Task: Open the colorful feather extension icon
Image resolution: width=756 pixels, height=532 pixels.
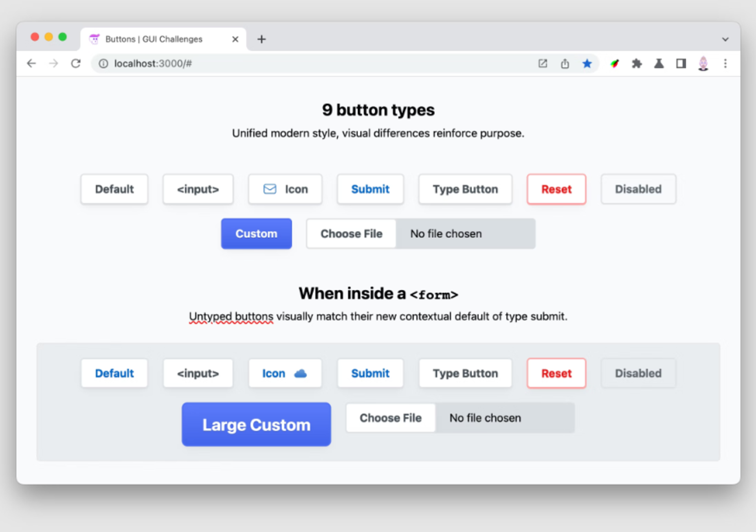Action: pyautogui.click(x=615, y=63)
